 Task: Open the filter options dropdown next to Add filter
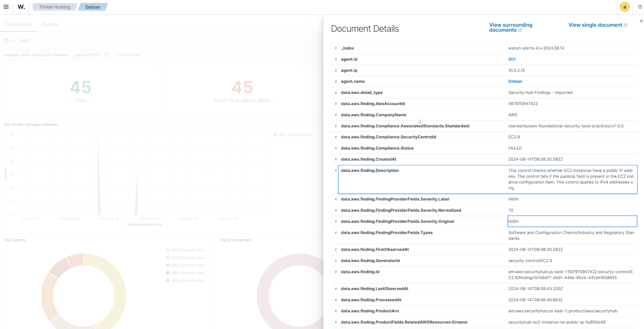point(107,55)
